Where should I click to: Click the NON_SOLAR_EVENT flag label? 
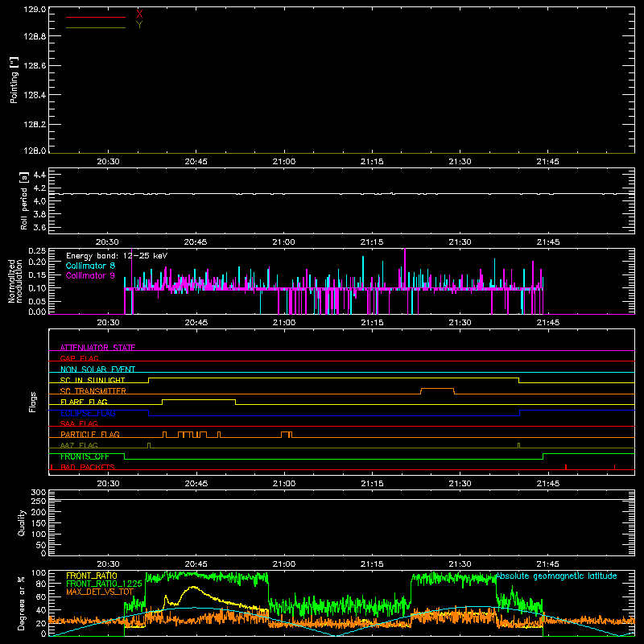pyautogui.click(x=97, y=369)
